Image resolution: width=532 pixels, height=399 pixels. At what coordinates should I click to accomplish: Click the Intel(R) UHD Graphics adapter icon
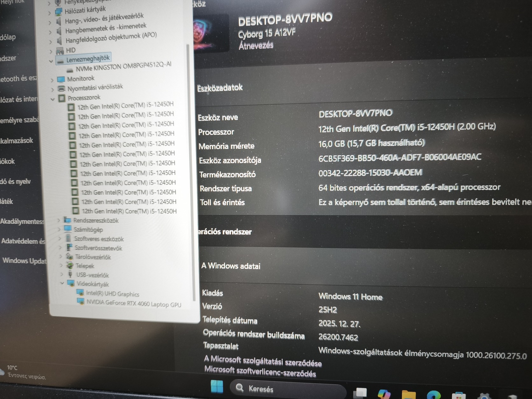[80, 292]
